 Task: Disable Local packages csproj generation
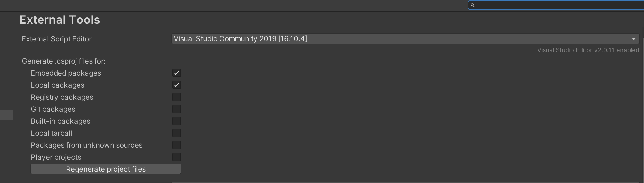pyautogui.click(x=177, y=85)
